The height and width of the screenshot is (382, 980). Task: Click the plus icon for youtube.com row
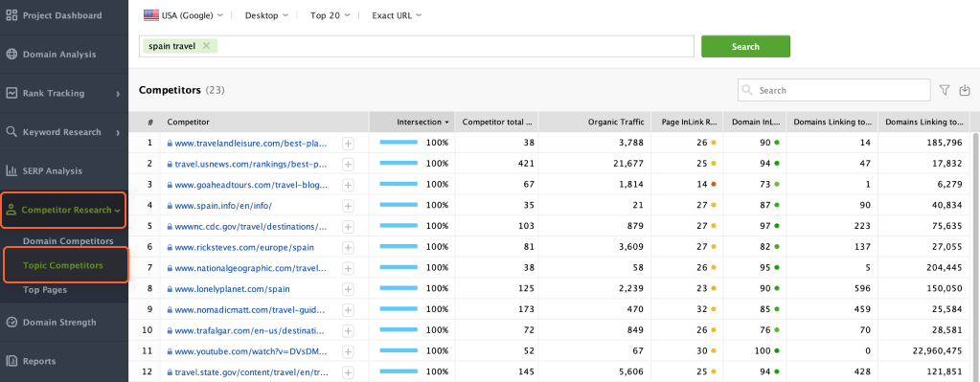(x=348, y=351)
